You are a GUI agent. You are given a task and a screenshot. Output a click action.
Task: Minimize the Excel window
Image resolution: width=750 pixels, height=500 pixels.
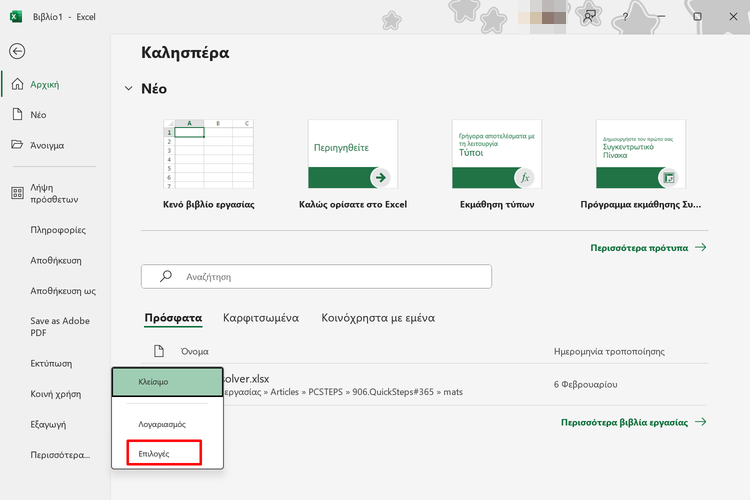pos(661,17)
